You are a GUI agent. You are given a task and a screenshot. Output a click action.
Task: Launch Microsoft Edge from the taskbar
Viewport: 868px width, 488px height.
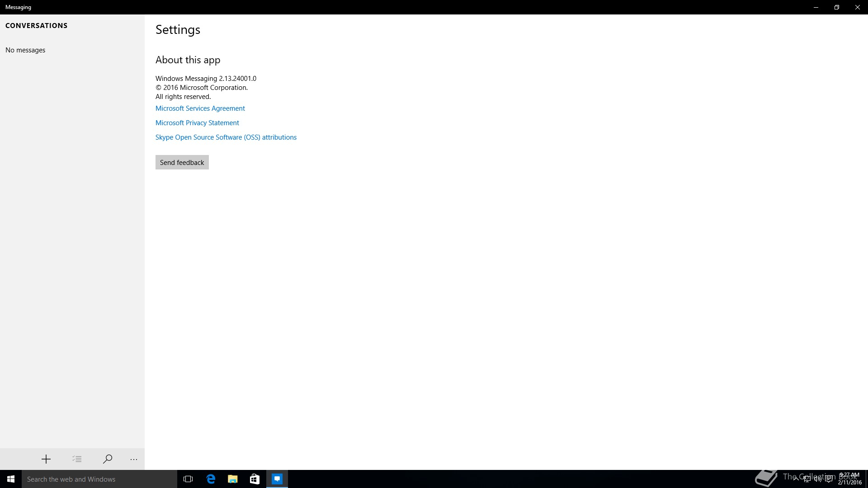[211, 479]
